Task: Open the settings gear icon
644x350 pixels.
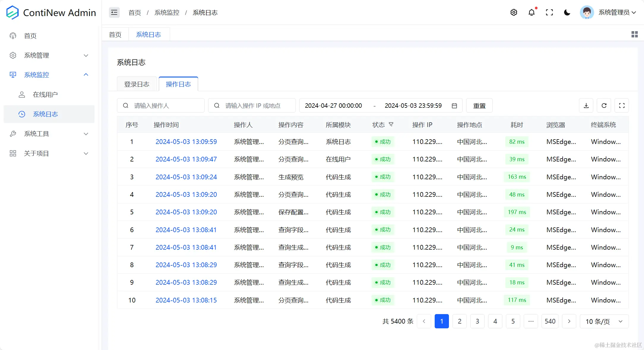Action: (514, 12)
